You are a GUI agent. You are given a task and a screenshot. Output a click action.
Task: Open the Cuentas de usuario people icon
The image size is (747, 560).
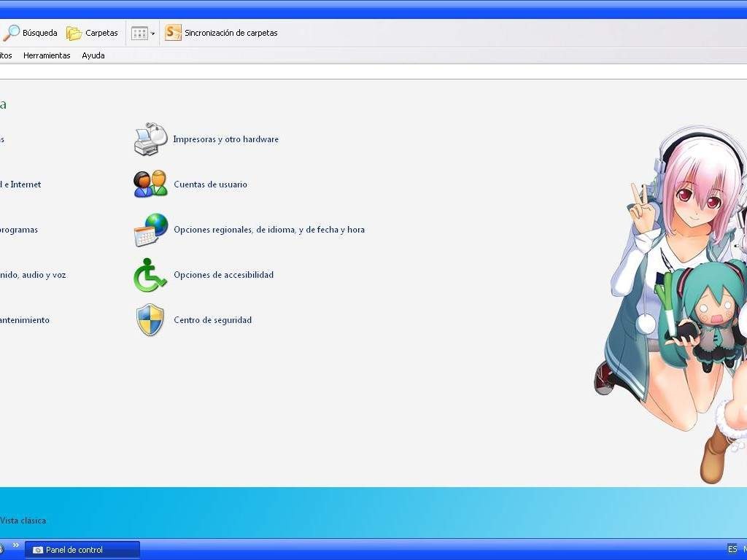[x=150, y=184]
